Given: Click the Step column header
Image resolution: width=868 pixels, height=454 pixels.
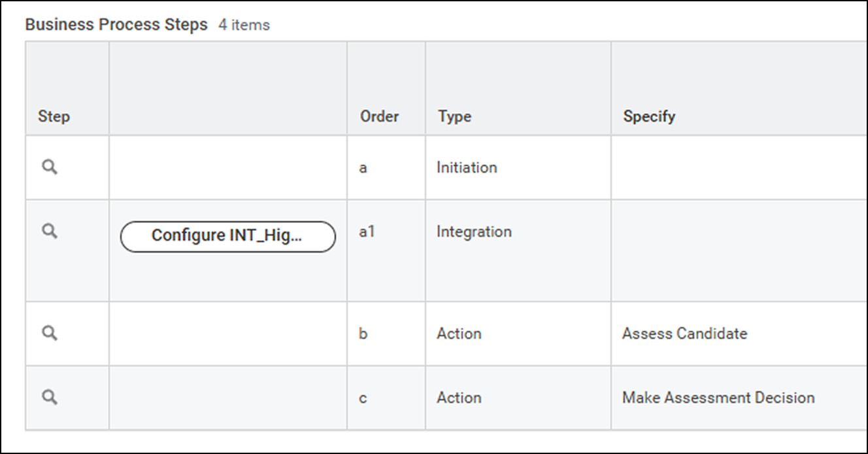Looking at the screenshot, I should coord(54,116).
